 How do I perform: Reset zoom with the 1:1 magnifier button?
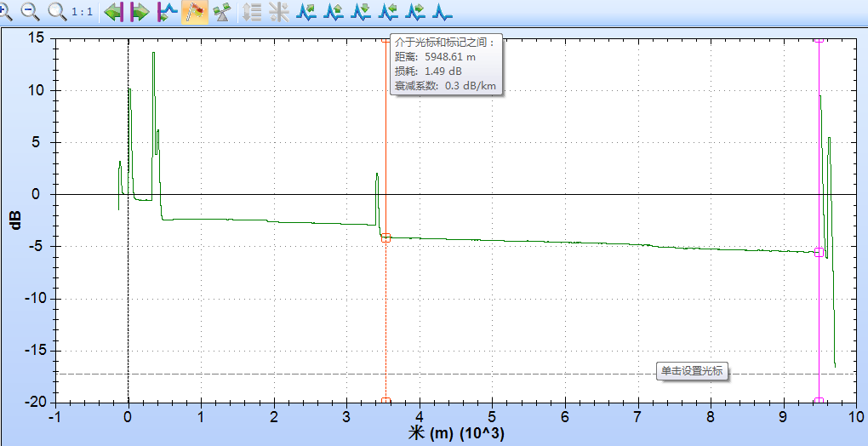tap(69, 11)
